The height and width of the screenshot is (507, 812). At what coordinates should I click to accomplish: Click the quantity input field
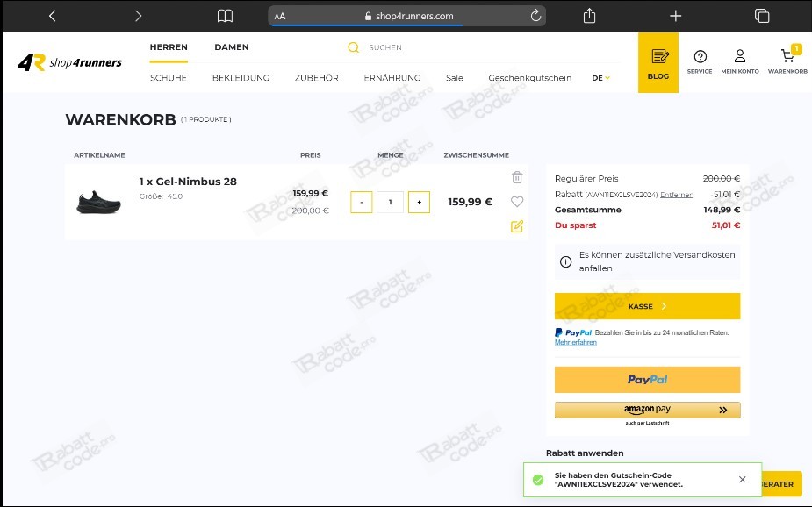[x=390, y=203]
